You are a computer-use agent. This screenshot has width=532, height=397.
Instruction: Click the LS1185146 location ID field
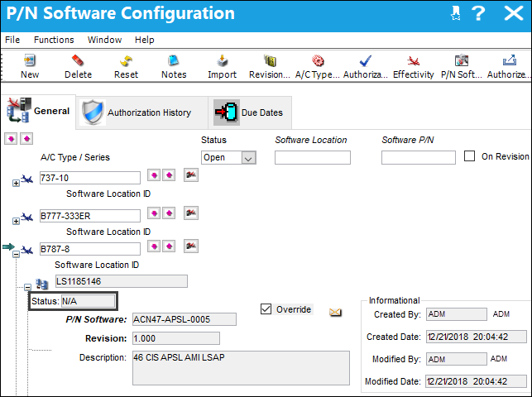pos(122,281)
